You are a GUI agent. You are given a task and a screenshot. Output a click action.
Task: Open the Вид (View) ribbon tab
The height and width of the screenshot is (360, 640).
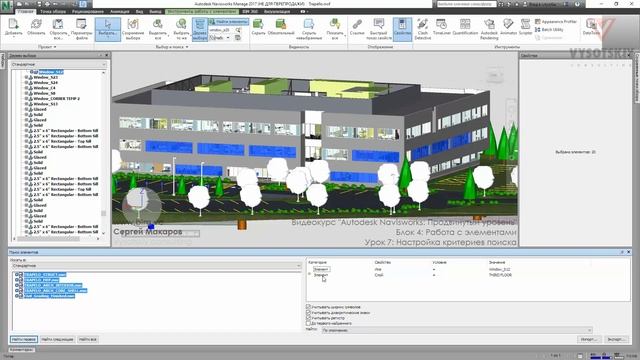tap(140, 11)
